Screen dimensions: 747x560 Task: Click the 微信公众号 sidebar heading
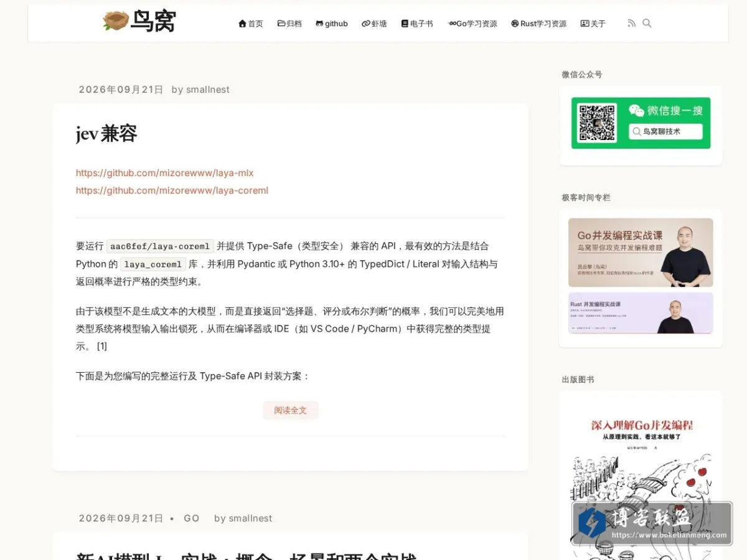[x=582, y=75]
